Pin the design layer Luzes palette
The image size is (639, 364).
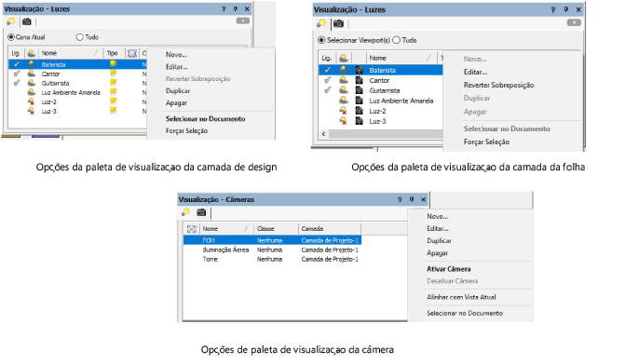235,9
